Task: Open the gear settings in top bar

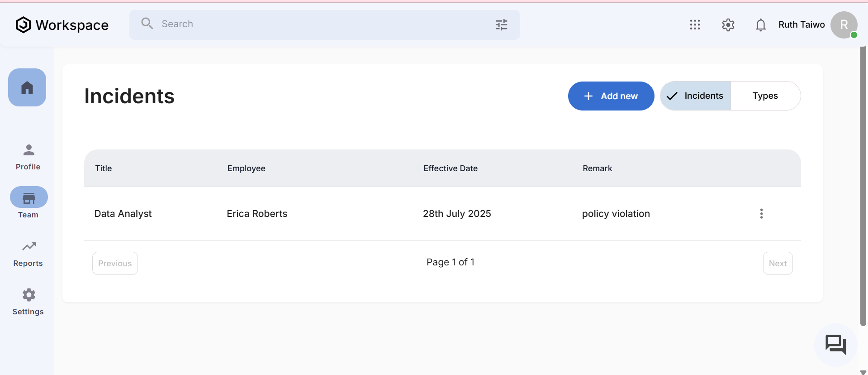Action: (728, 25)
